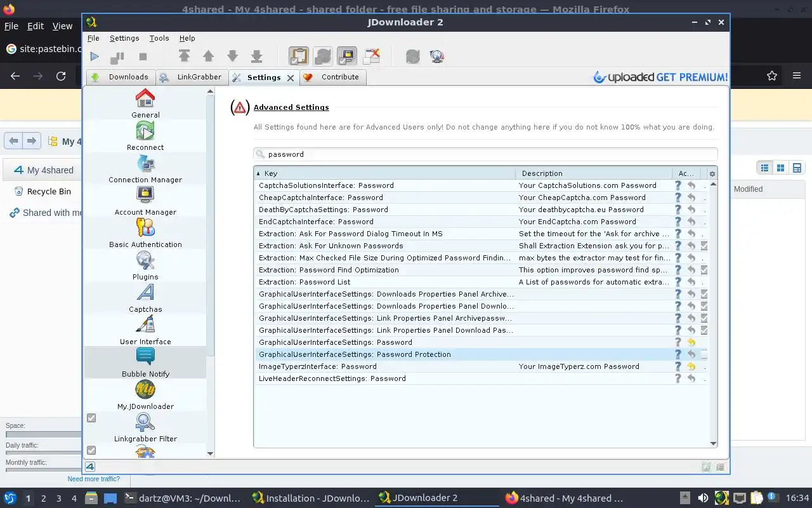812x508 pixels.
Task: Click the stop downloads square icon
Action: click(143, 57)
